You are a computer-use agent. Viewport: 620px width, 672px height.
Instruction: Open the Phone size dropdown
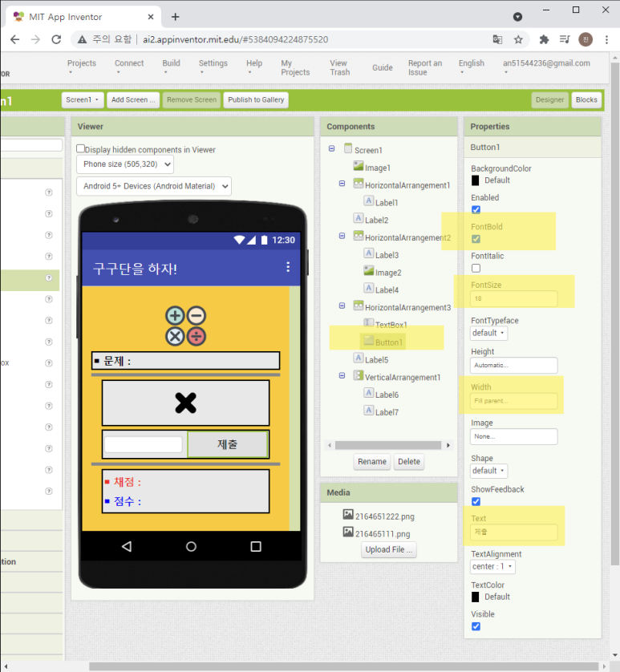pyautogui.click(x=125, y=164)
